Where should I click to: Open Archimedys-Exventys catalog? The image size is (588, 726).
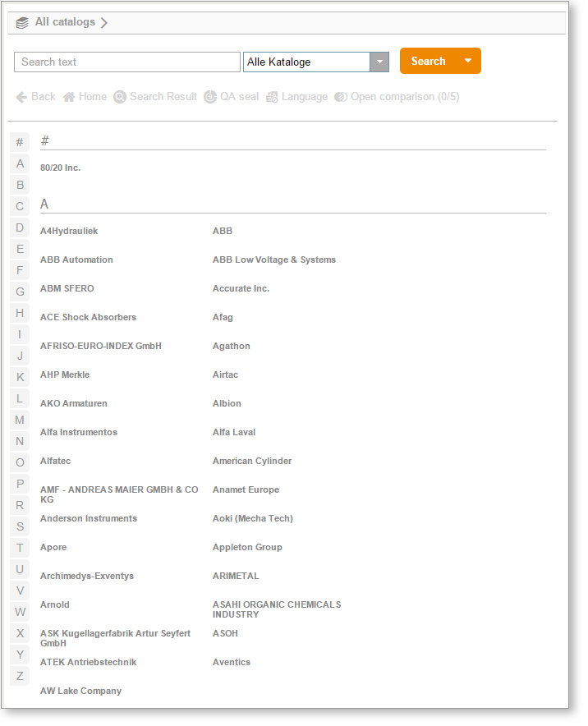point(87,576)
